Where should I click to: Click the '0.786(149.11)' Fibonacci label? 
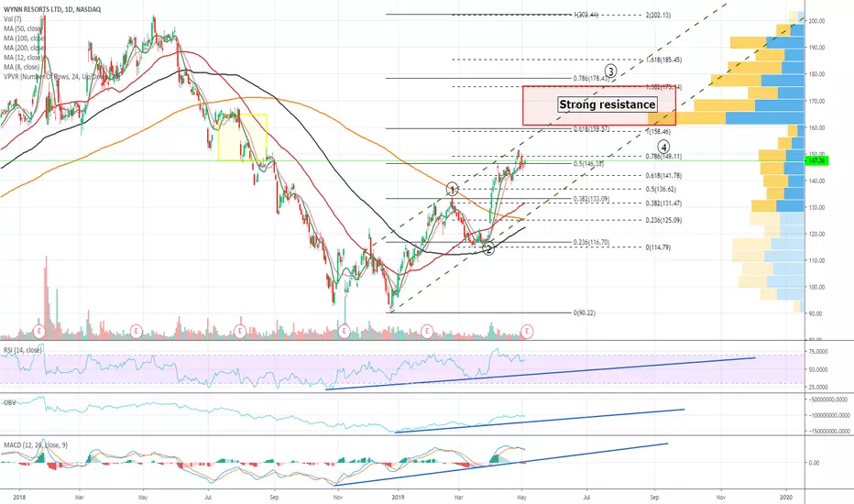point(664,157)
